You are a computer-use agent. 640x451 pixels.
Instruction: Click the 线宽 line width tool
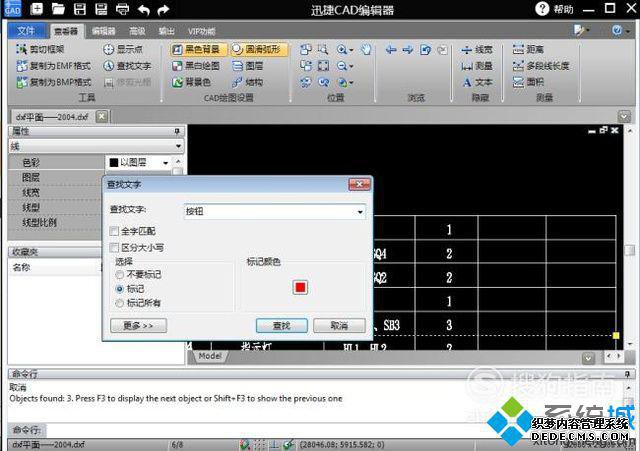tap(477, 50)
